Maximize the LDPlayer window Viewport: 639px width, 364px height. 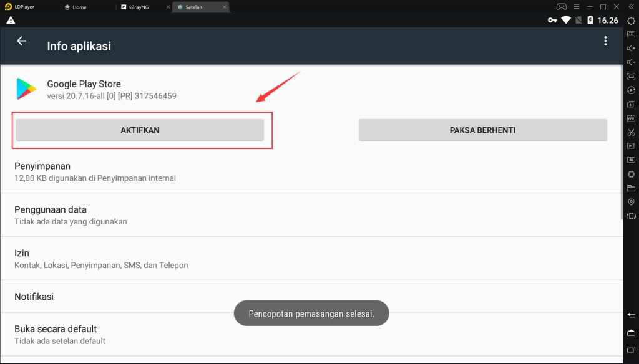click(603, 6)
